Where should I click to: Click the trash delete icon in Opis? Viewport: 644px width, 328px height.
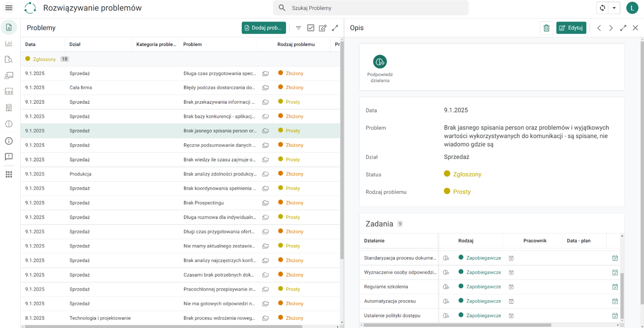click(x=546, y=28)
